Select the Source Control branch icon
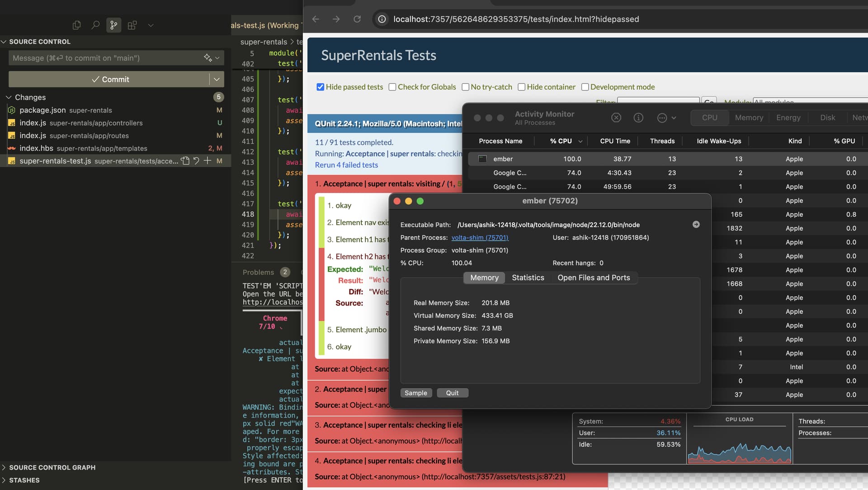868x490 pixels. click(114, 25)
